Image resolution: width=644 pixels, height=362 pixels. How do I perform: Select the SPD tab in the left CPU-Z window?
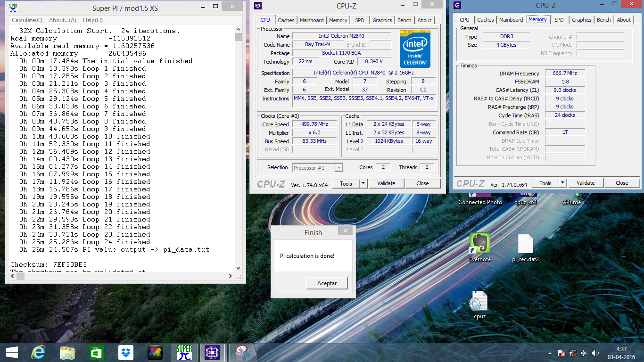360,20
